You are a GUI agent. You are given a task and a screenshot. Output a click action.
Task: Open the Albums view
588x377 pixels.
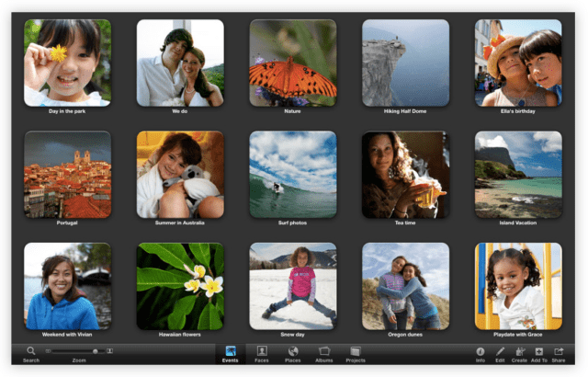point(324,351)
